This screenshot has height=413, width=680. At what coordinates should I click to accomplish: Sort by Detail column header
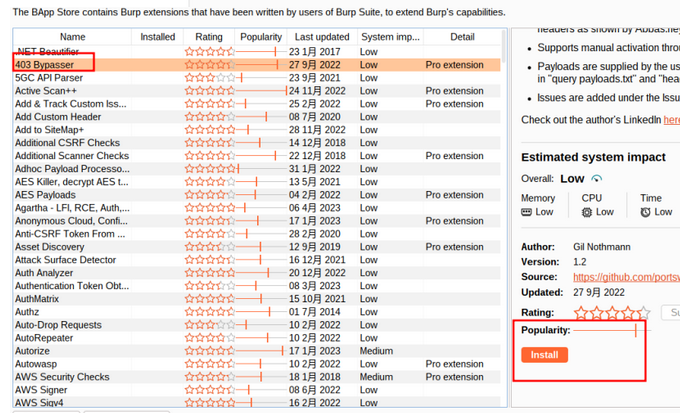click(x=462, y=37)
